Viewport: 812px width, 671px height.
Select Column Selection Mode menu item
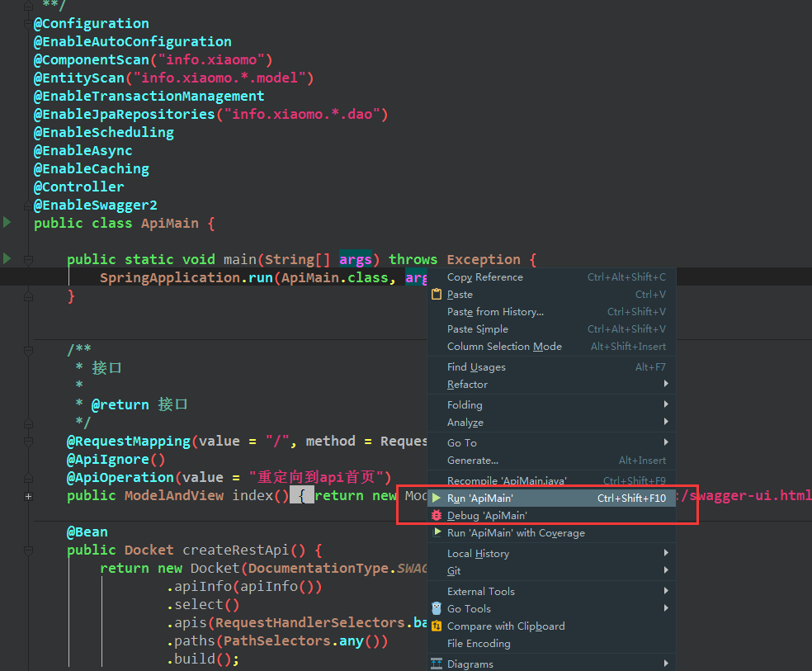click(x=504, y=347)
